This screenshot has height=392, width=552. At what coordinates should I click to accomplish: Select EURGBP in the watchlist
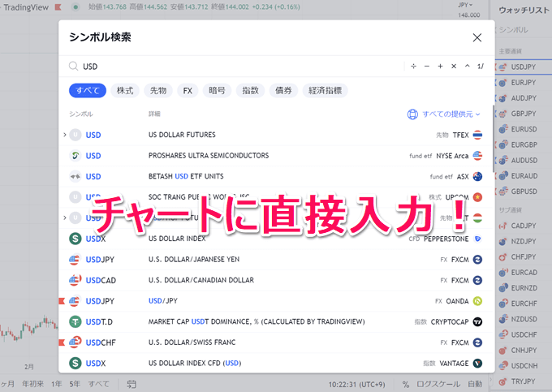pyautogui.click(x=524, y=144)
